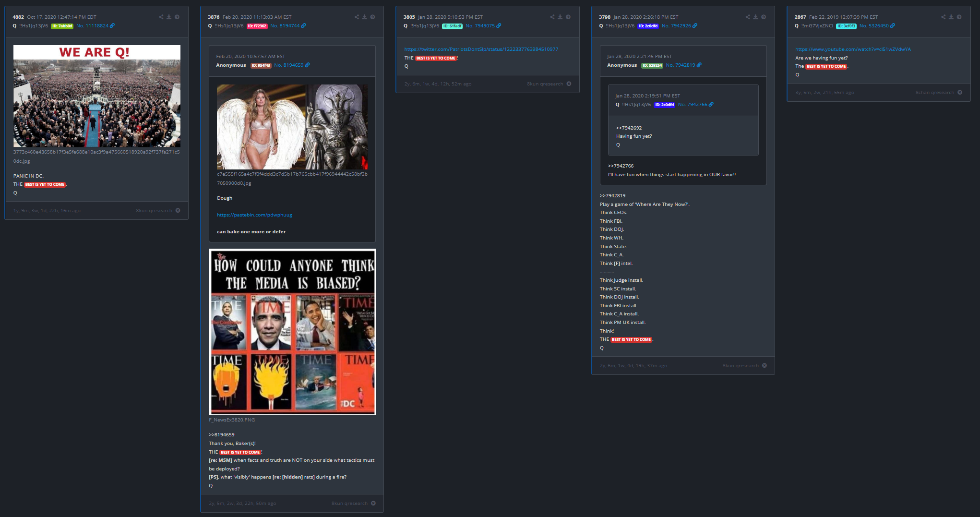Click chain link icon beside No. 7949075
980x517 pixels.
(x=499, y=26)
